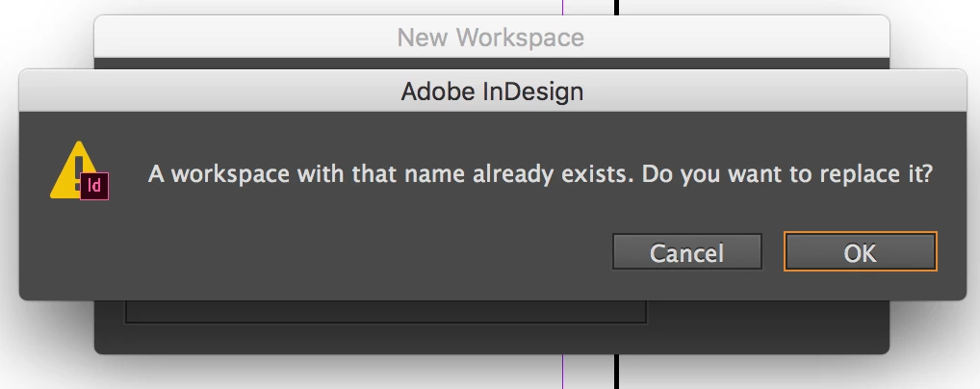The image size is (980, 389).
Task: Click the input field in New Workspace window
Action: [386, 311]
